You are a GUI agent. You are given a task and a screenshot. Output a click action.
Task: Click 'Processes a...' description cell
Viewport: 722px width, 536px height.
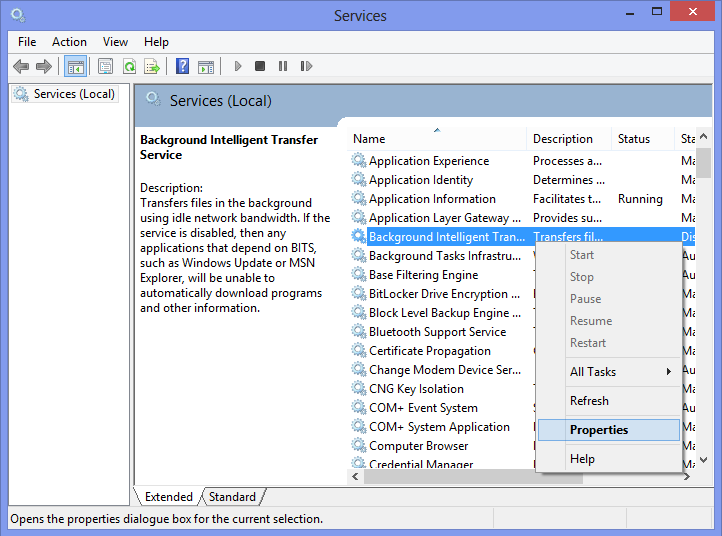[x=567, y=161]
